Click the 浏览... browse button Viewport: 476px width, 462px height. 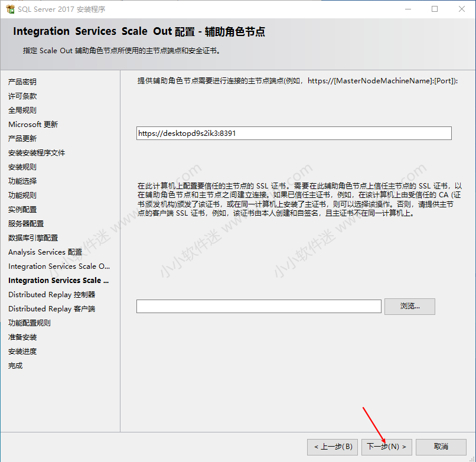tap(409, 306)
